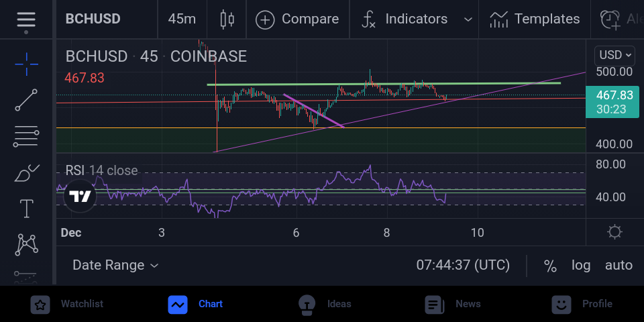
Task: Select the crosshair cursor tool
Action: (x=26, y=64)
